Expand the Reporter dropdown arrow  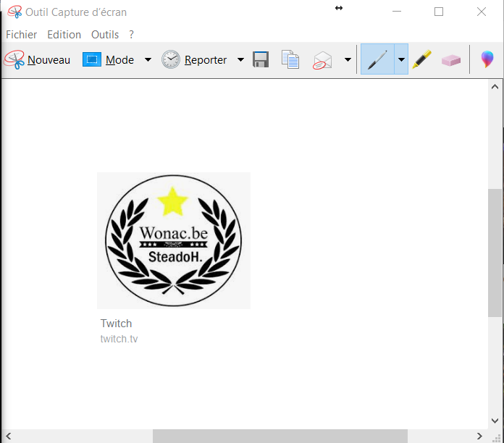[240, 60]
